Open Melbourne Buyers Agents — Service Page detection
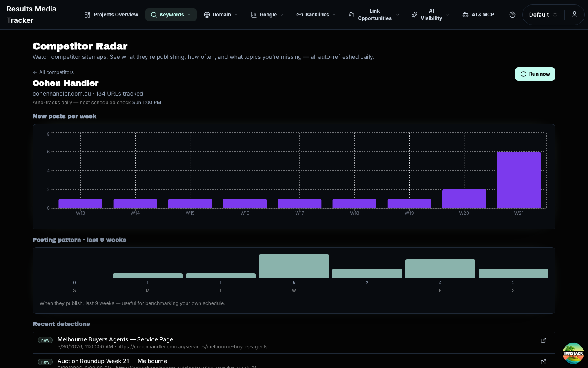Image resolution: width=588 pixels, height=368 pixels. tap(294, 343)
